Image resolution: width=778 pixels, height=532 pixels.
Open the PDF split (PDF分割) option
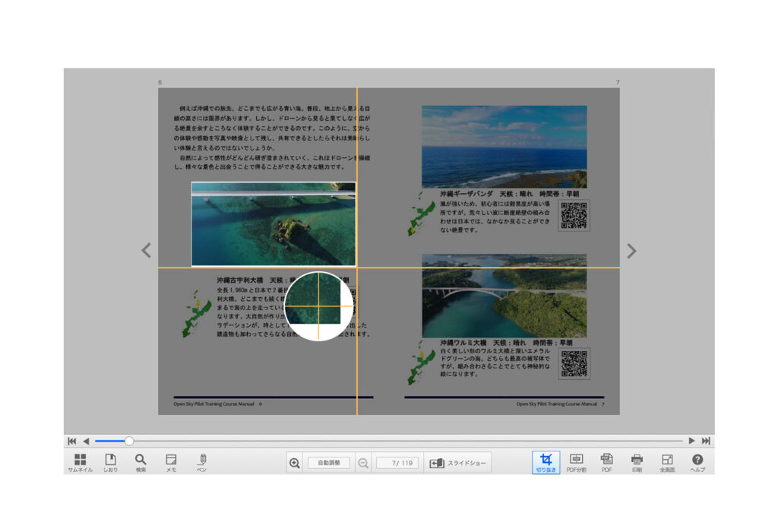click(576, 462)
